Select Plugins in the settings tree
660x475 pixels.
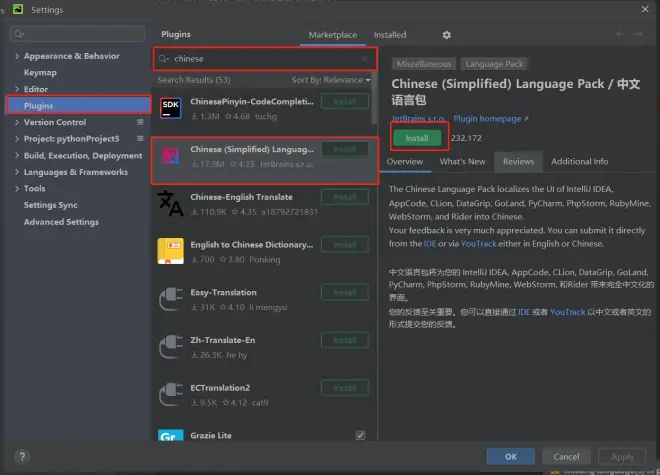79,105
